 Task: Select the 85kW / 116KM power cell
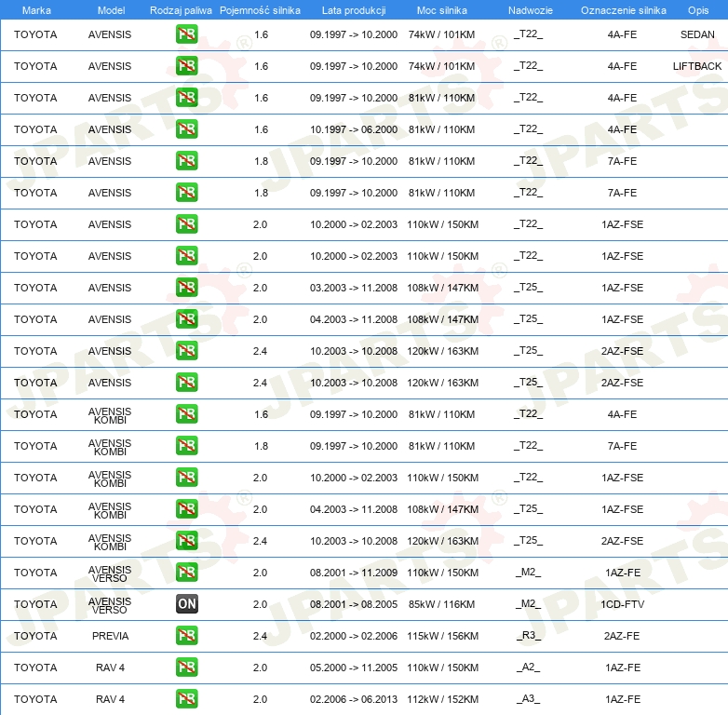pos(441,604)
